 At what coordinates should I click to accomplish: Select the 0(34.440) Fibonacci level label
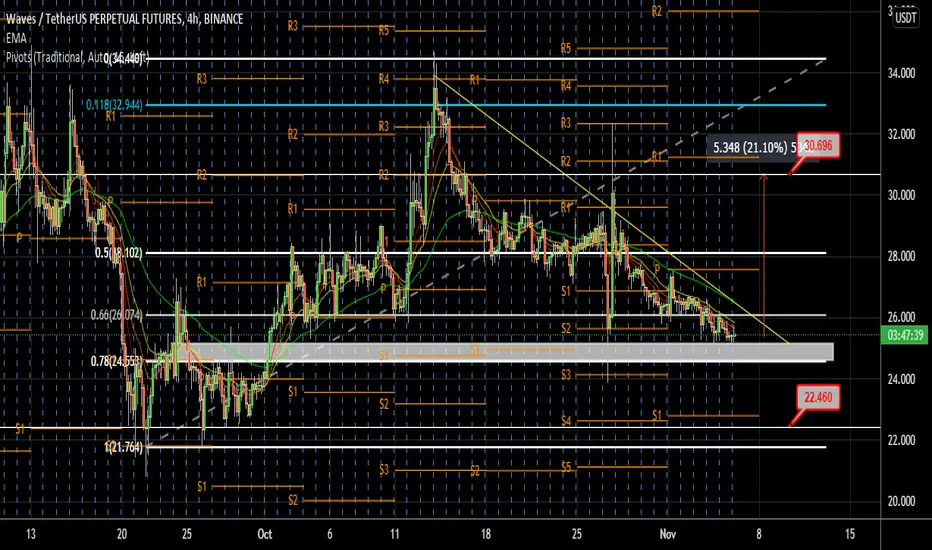coord(125,59)
